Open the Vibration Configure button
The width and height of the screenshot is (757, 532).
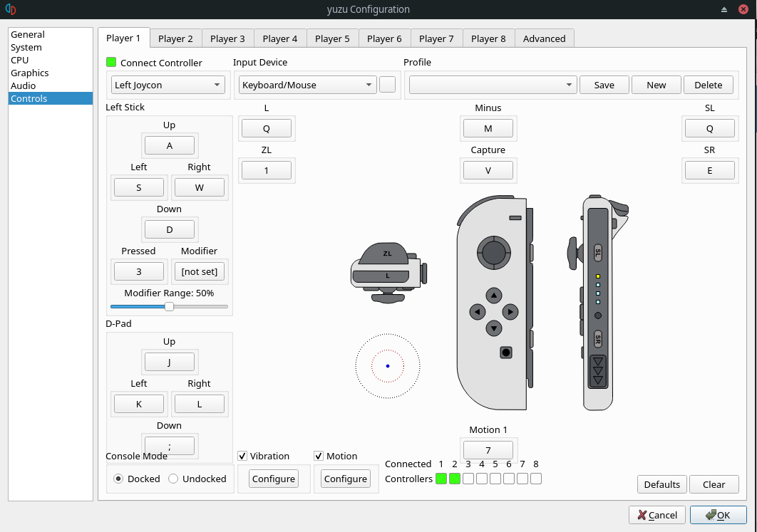click(x=274, y=479)
